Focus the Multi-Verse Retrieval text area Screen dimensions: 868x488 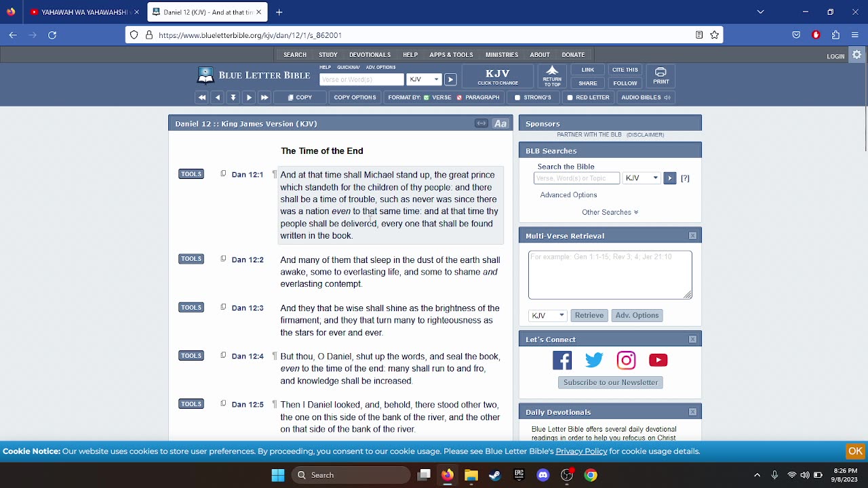pyautogui.click(x=610, y=274)
